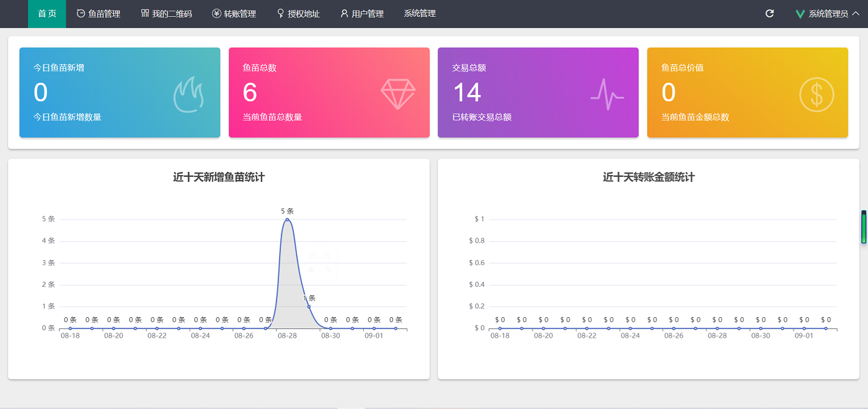
Task: Click the green scroll handle on right edge
Action: pos(864,228)
